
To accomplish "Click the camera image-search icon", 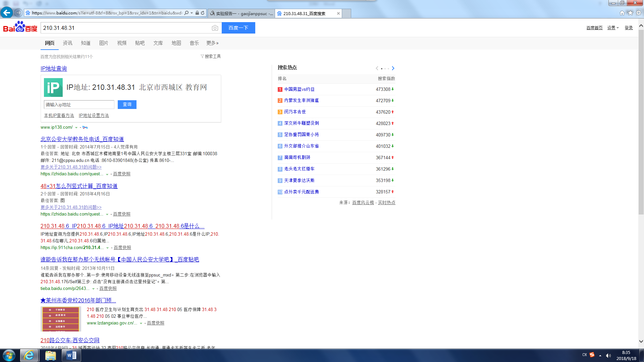I will [215, 28].
